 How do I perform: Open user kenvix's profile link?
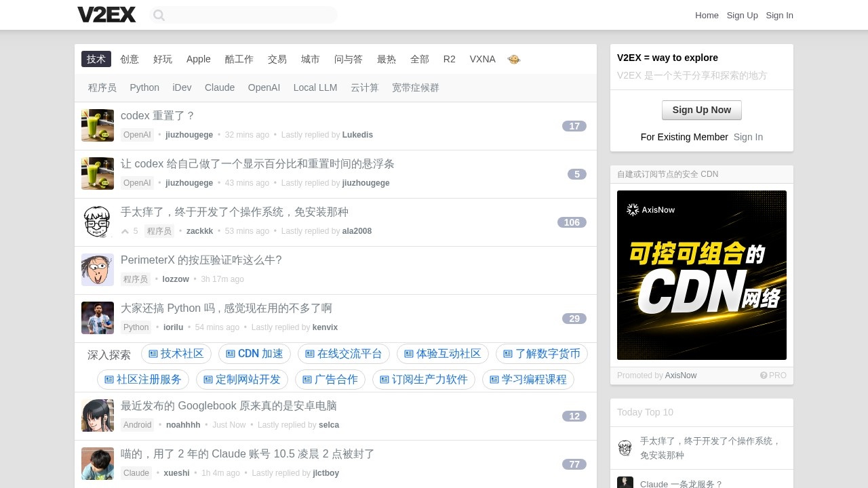click(x=325, y=327)
